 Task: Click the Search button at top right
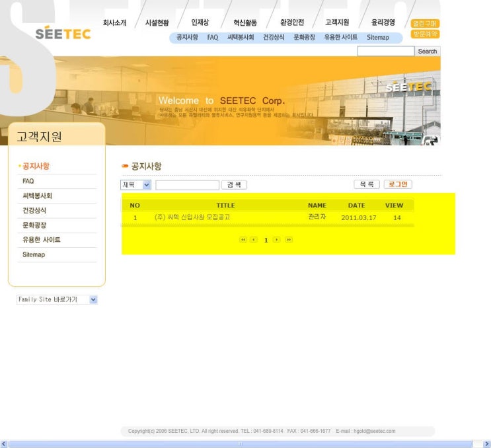click(428, 51)
